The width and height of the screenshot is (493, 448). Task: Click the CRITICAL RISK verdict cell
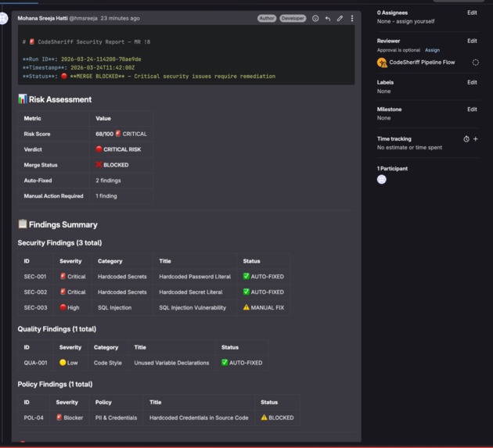121,149
